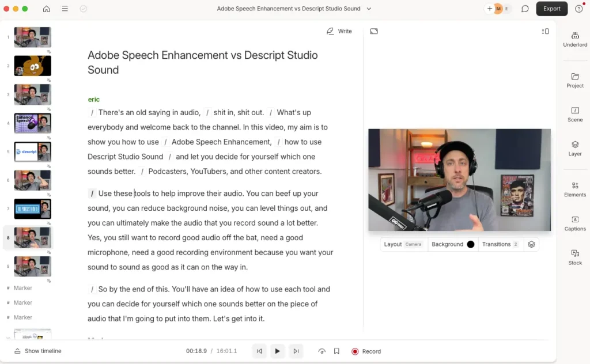Viewport: 590px width, 364px height.
Task: Open the Layer panel
Action: point(575,149)
